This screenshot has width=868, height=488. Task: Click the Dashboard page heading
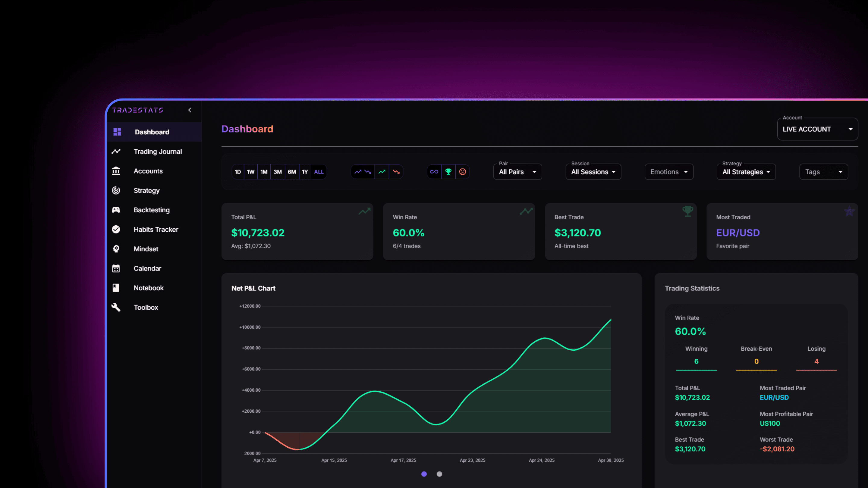pos(247,129)
